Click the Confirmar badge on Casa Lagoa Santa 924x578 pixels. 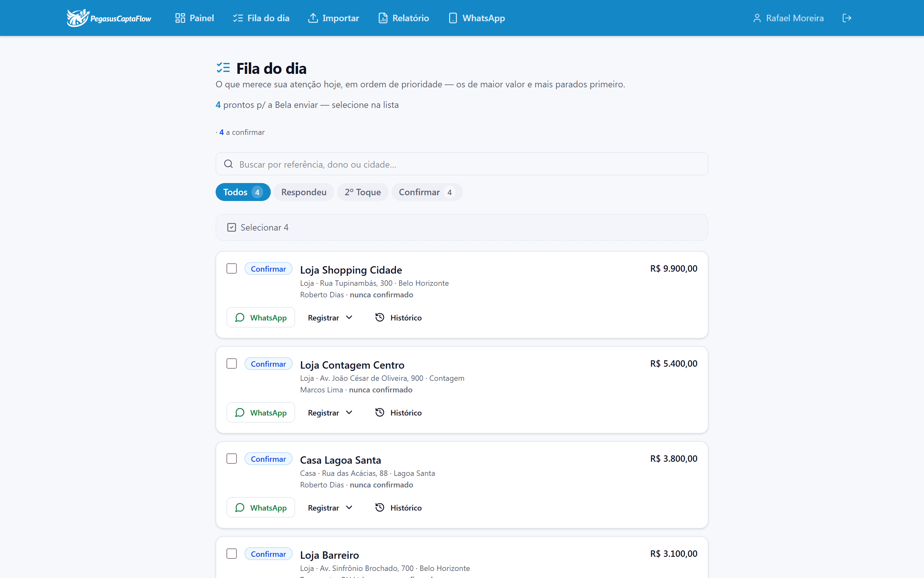click(x=269, y=459)
